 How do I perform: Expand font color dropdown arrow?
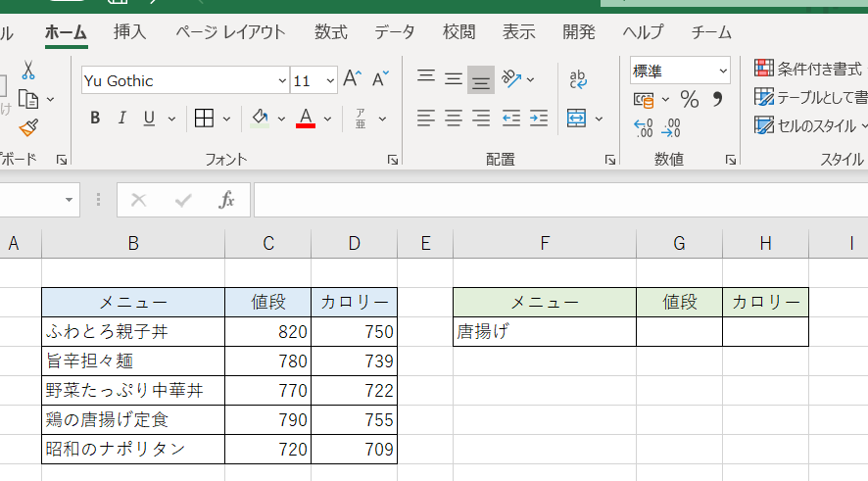pos(327,119)
